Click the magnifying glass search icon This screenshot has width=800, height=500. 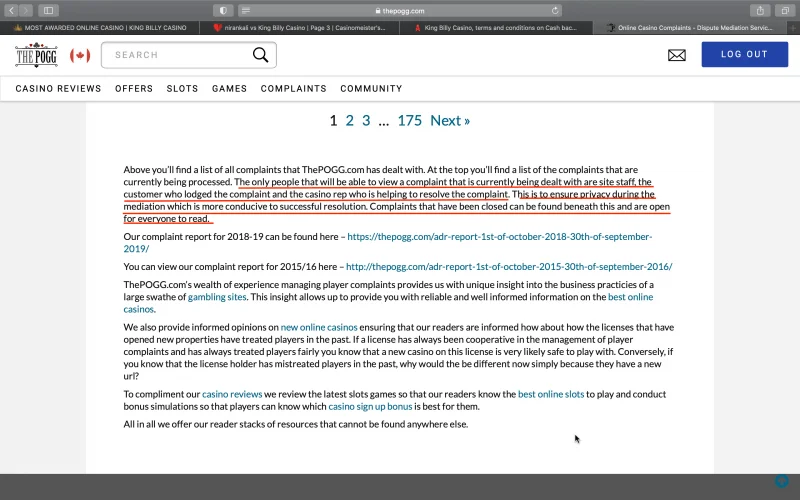point(260,55)
